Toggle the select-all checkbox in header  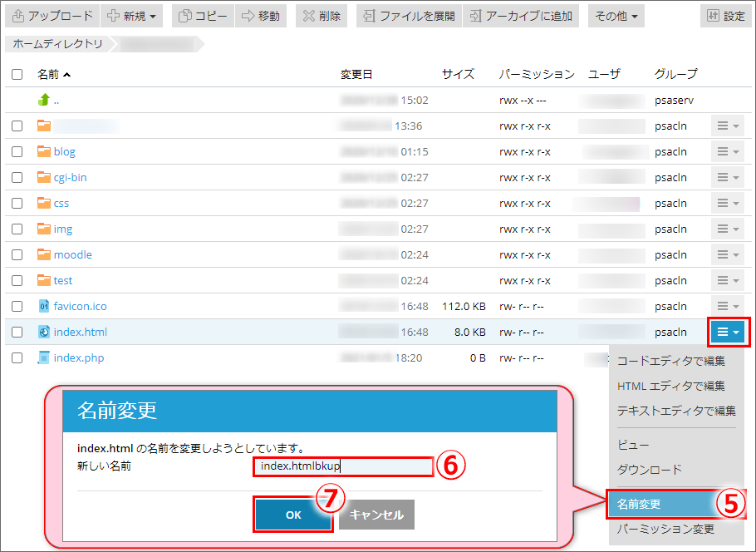17,74
